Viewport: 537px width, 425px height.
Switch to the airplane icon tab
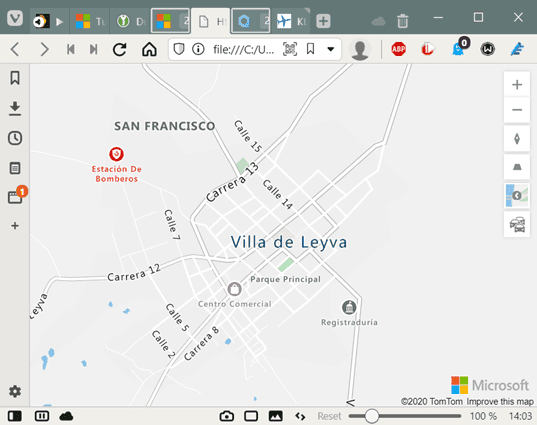pos(291,21)
